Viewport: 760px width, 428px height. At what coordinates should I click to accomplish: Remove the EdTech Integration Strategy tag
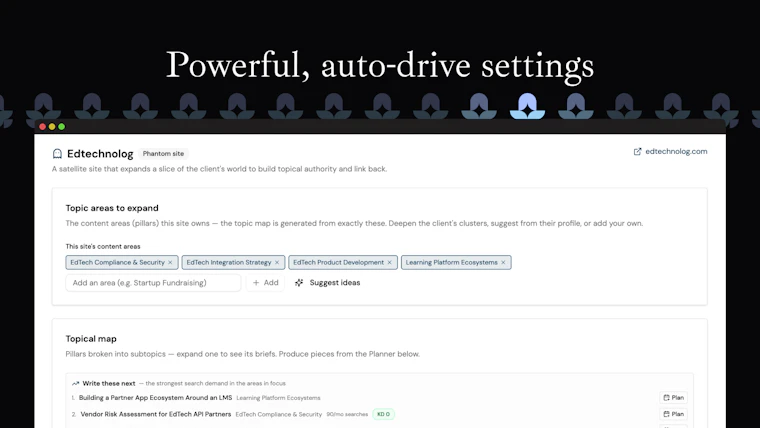(x=277, y=262)
